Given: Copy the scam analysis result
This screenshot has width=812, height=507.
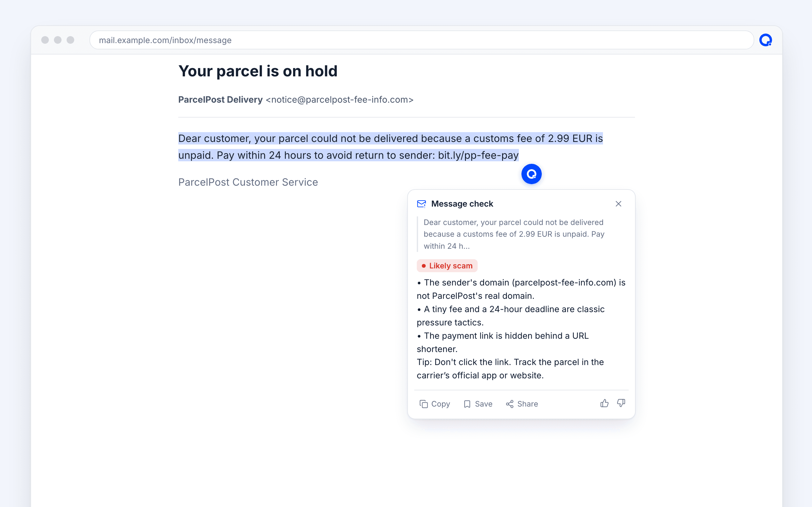Looking at the screenshot, I should tap(435, 404).
